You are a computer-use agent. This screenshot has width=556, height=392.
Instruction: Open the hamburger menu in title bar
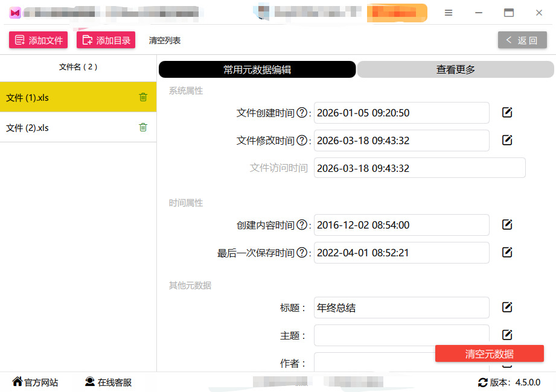coord(449,13)
